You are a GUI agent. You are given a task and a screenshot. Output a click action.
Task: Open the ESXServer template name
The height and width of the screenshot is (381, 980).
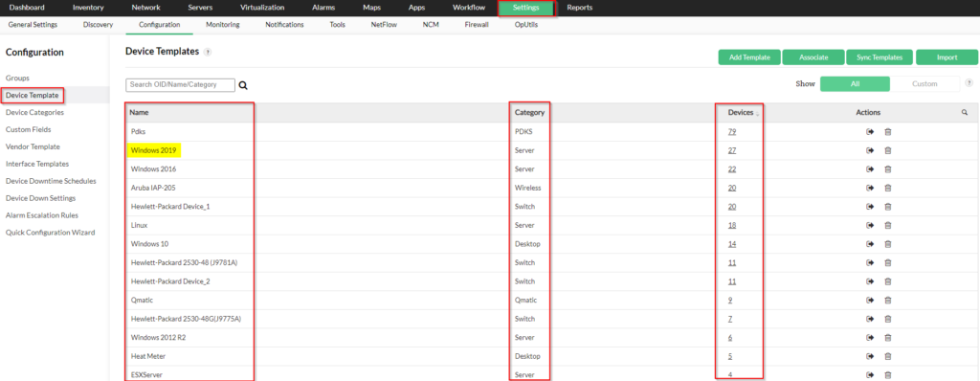(146, 375)
